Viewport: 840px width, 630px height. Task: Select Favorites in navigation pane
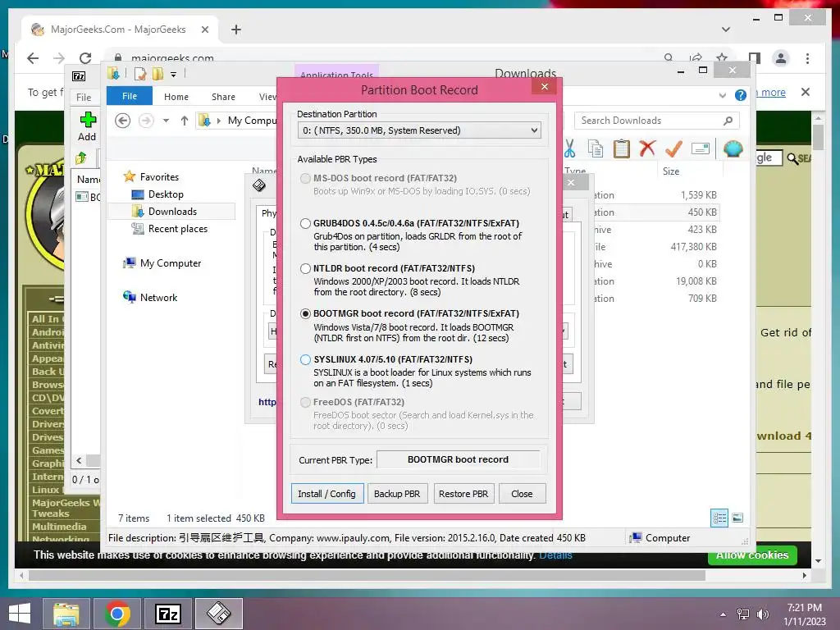pyautogui.click(x=159, y=177)
